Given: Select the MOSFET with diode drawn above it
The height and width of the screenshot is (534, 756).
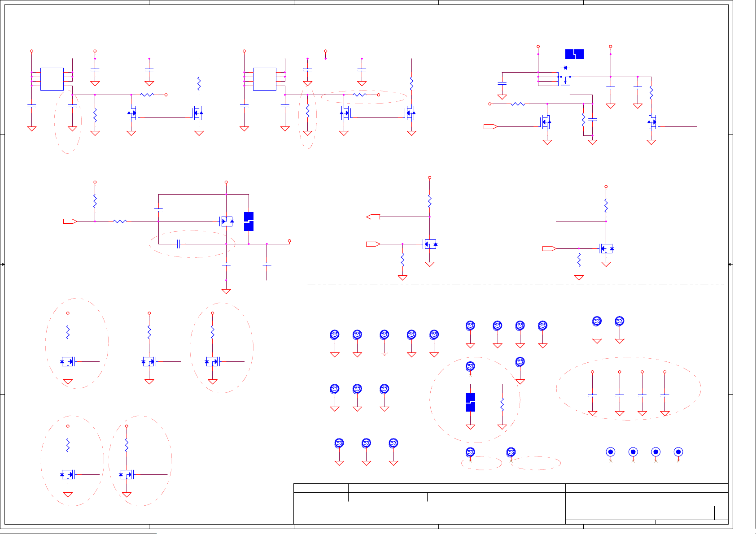Looking at the screenshot, I should (565, 76).
